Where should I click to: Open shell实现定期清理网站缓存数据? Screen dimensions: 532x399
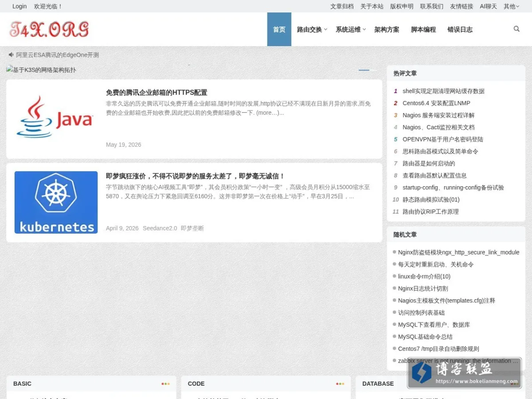pyautogui.click(x=443, y=91)
